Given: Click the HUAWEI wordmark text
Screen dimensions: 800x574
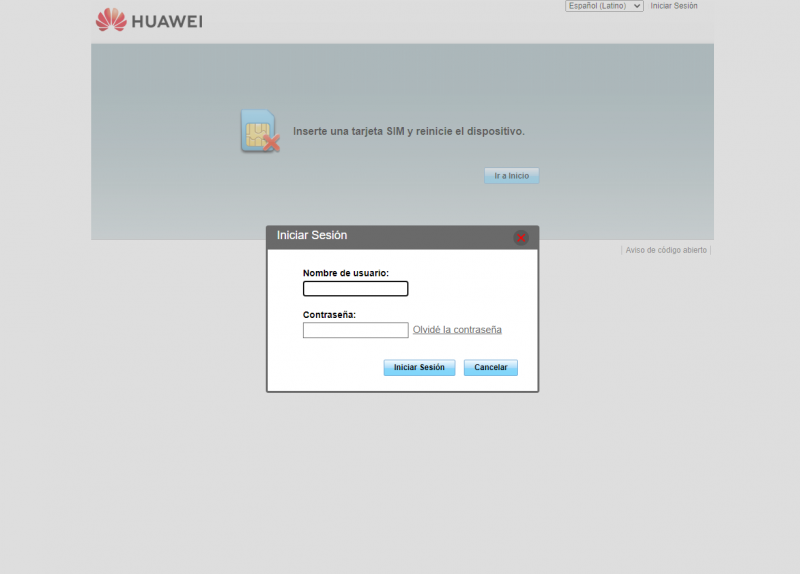Looking at the screenshot, I should point(167,20).
